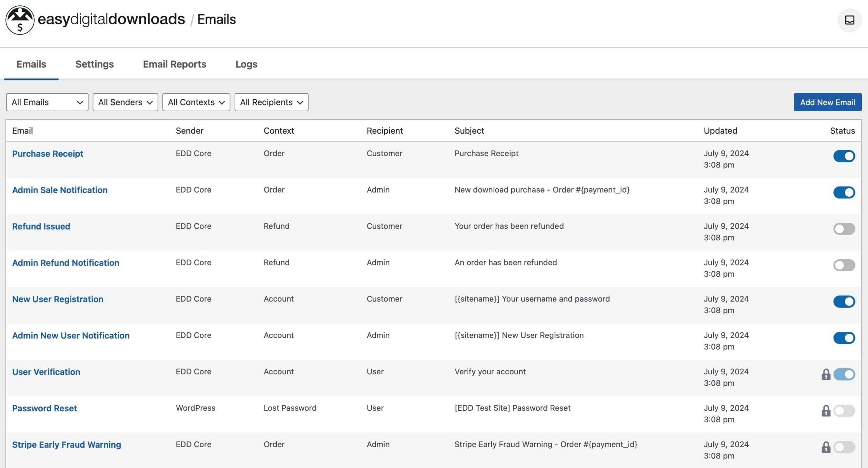Expand the All Senders dropdown
This screenshot has width=868, height=468.
(125, 102)
